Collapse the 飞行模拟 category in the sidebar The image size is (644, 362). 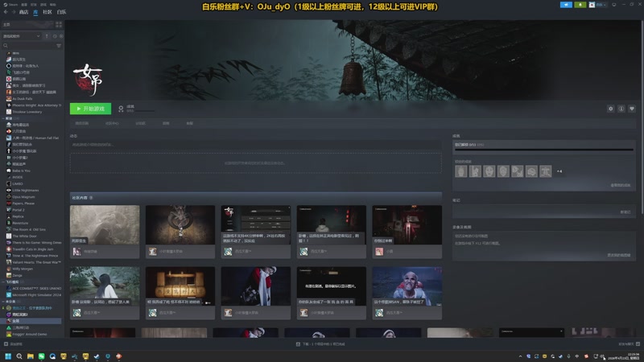[x=4, y=282]
